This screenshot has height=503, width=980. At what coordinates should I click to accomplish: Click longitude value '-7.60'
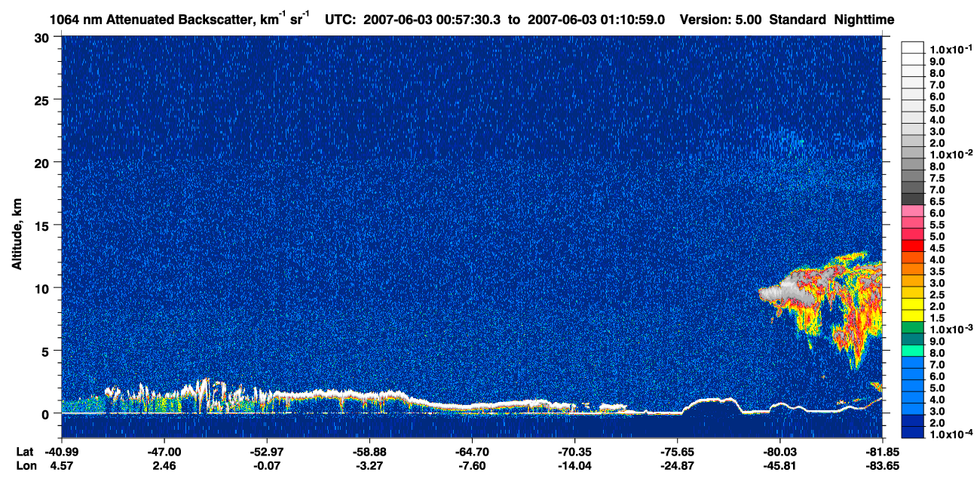click(472, 465)
